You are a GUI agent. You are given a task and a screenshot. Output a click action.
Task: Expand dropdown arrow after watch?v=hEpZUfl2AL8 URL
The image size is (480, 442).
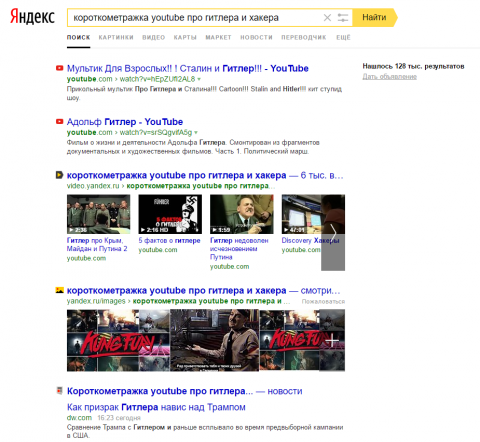(x=199, y=79)
